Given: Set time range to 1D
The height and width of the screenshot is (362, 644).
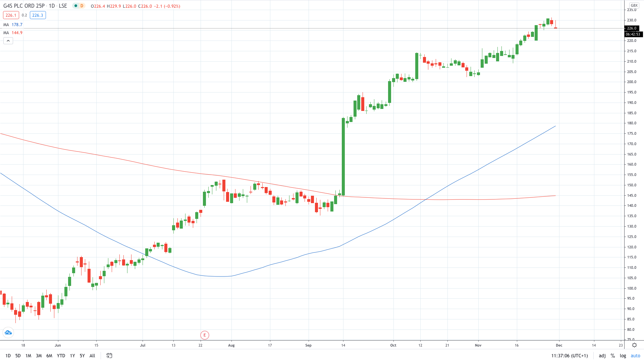Looking at the screenshot, I should pyautogui.click(x=8, y=356).
